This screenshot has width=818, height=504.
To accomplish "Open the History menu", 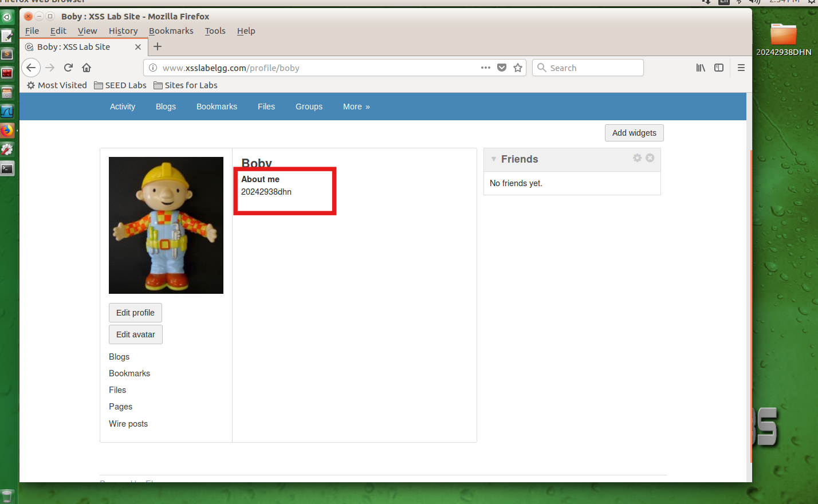I will 123,31.
